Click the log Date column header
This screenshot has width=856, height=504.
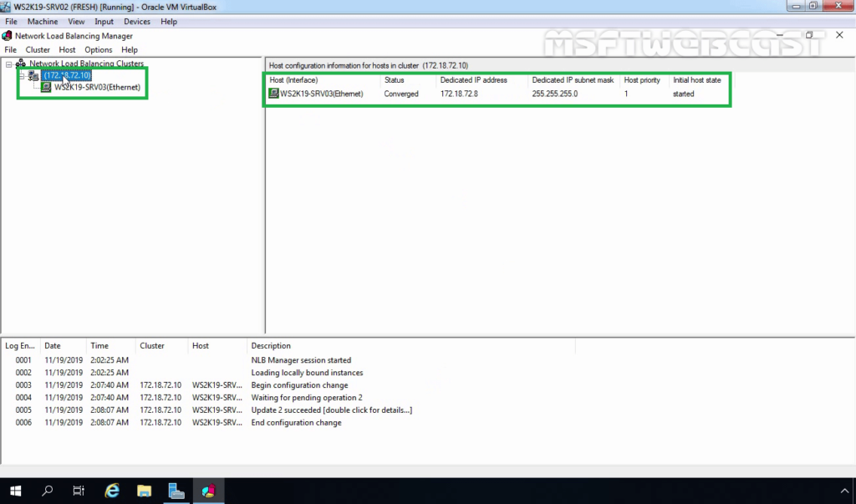click(x=64, y=346)
